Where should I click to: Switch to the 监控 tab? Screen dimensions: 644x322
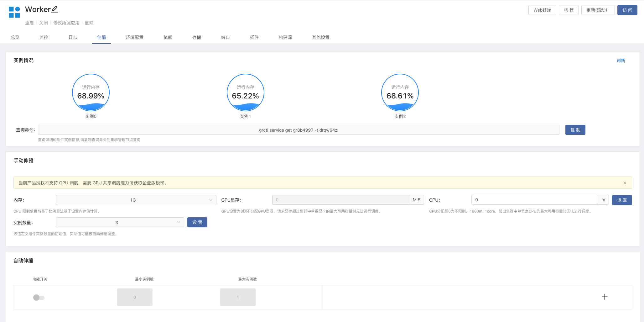44,37
